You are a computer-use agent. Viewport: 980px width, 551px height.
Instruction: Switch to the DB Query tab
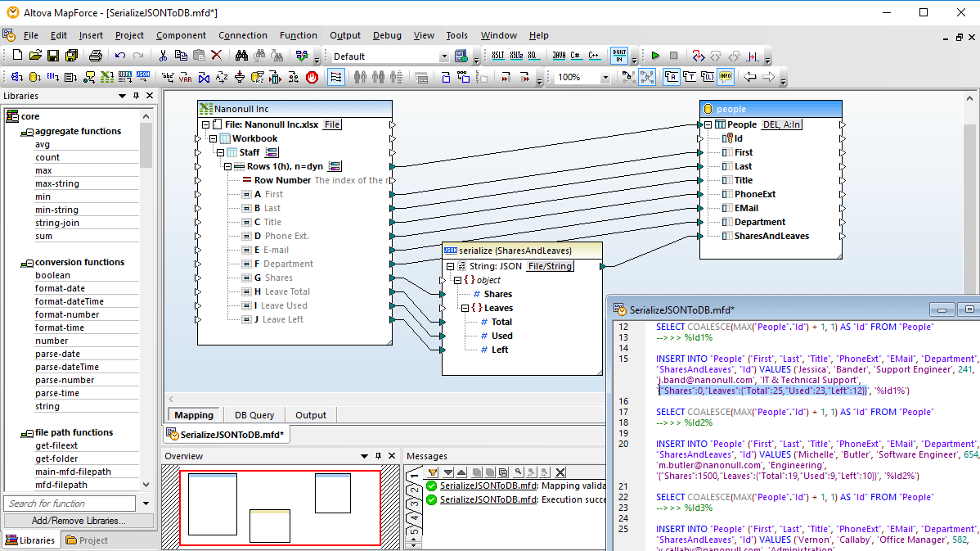(x=254, y=414)
